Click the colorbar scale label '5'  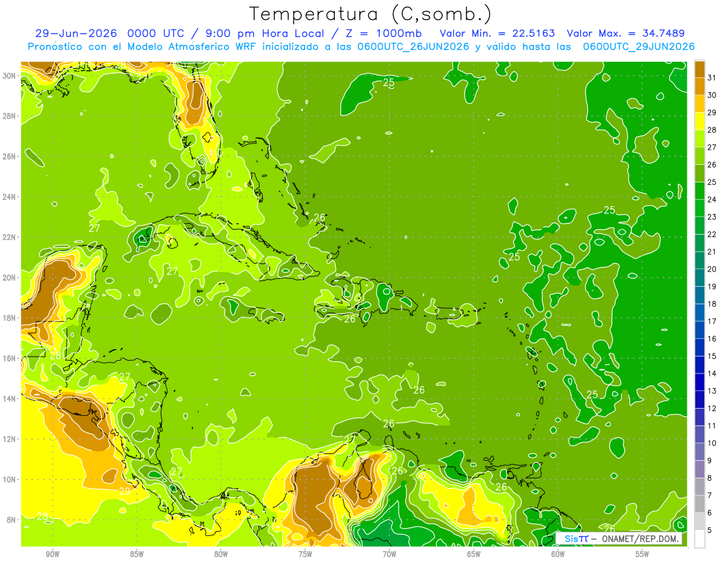(x=709, y=530)
